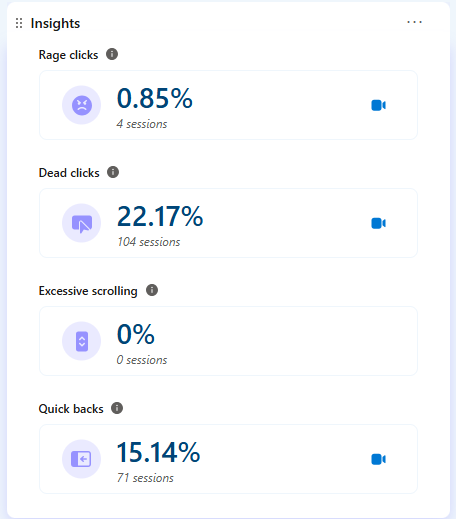View recordings for Dead clicks sessions

379,223
